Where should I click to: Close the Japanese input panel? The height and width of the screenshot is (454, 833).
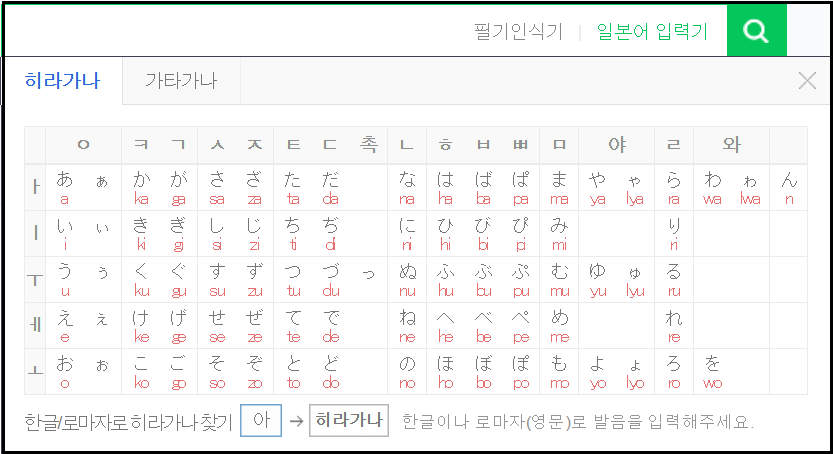807,81
